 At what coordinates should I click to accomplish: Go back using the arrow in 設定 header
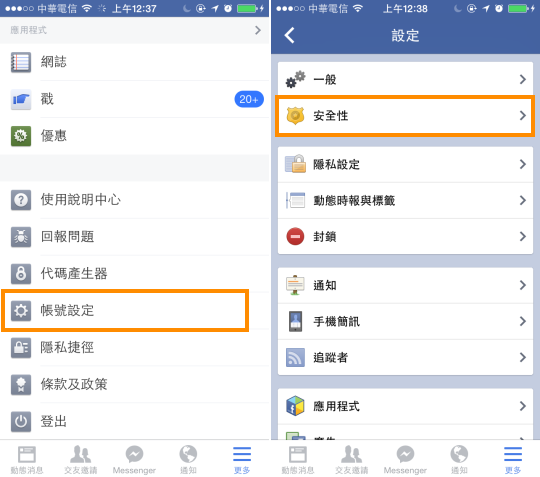pos(289,35)
